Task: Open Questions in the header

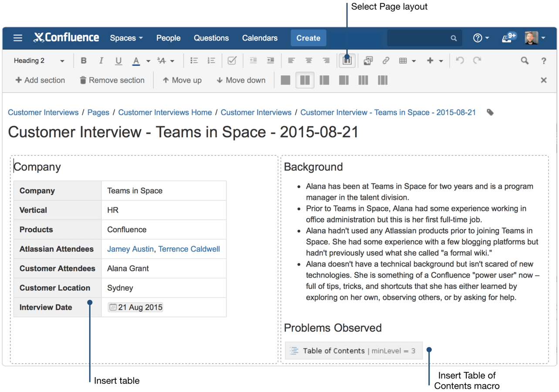Action: pyautogui.click(x=211, y=38)
